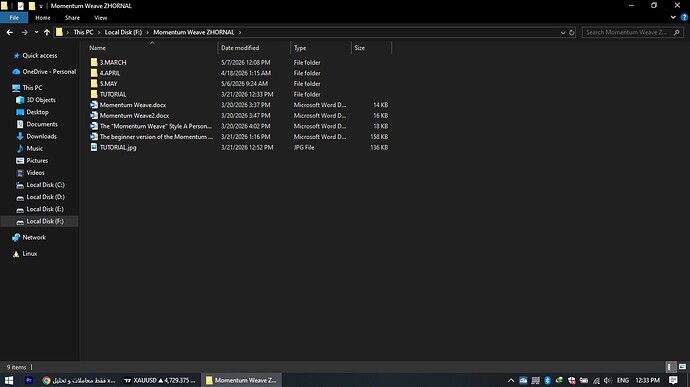Viewport: 690px width, 387px height.
Task: Open Quick Access Toolbar customize dropdown
Action: [x=41, y=6]
